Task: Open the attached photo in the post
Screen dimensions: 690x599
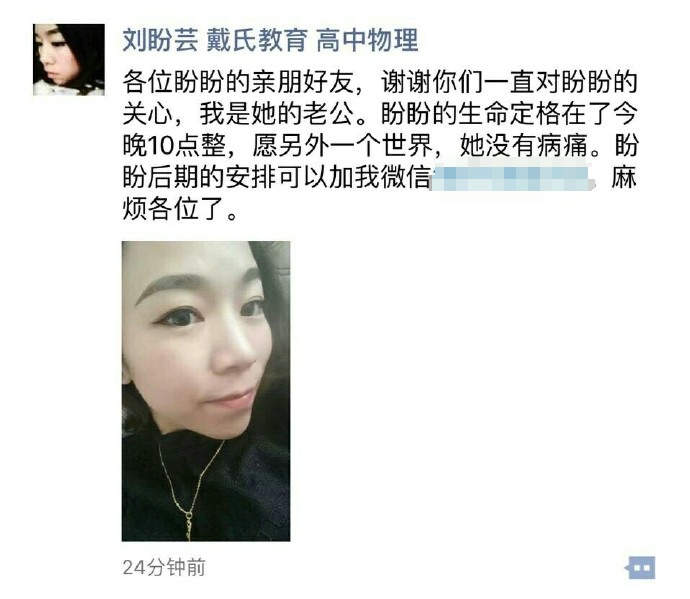Action: tap(206, 391)
